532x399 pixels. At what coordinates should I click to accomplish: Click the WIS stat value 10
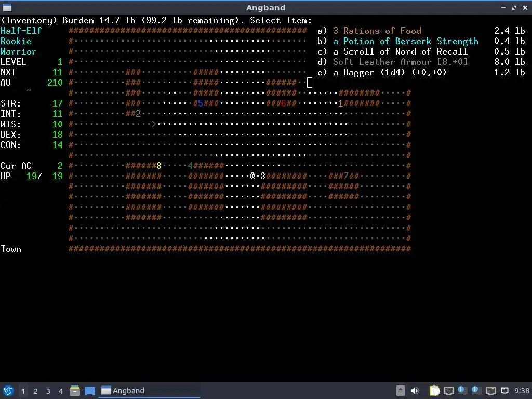[x=57, y=124]
